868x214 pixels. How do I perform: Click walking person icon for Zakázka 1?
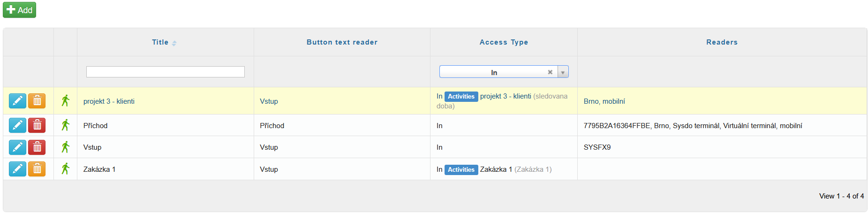(x=66, y=169)
